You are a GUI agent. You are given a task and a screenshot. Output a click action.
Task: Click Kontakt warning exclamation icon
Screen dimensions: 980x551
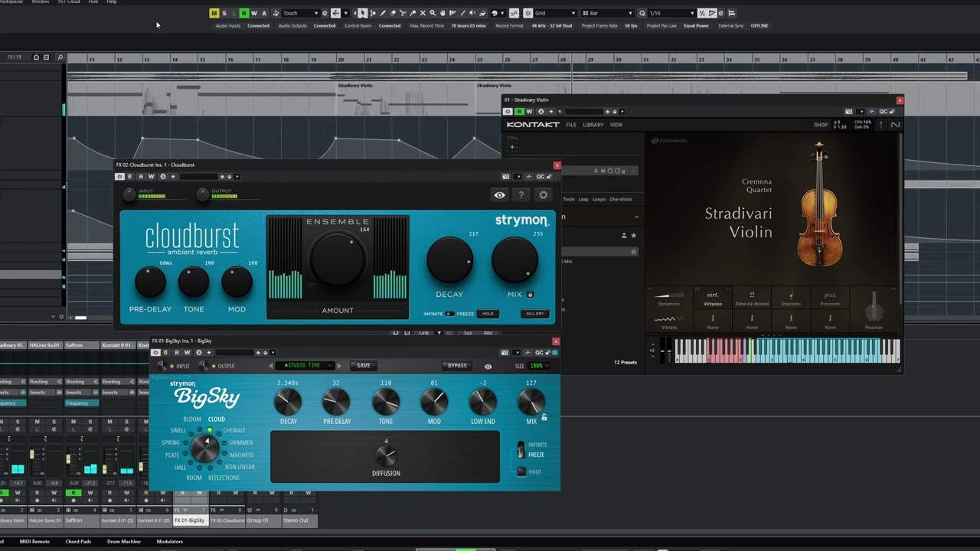pos(880,125)
